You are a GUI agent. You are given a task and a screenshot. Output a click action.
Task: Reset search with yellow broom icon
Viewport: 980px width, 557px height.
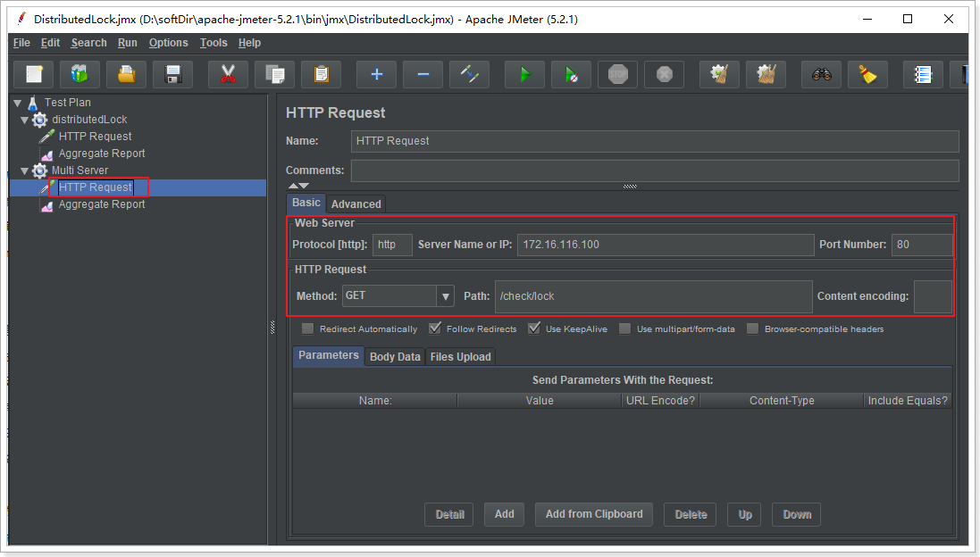[x=867, y=75]
